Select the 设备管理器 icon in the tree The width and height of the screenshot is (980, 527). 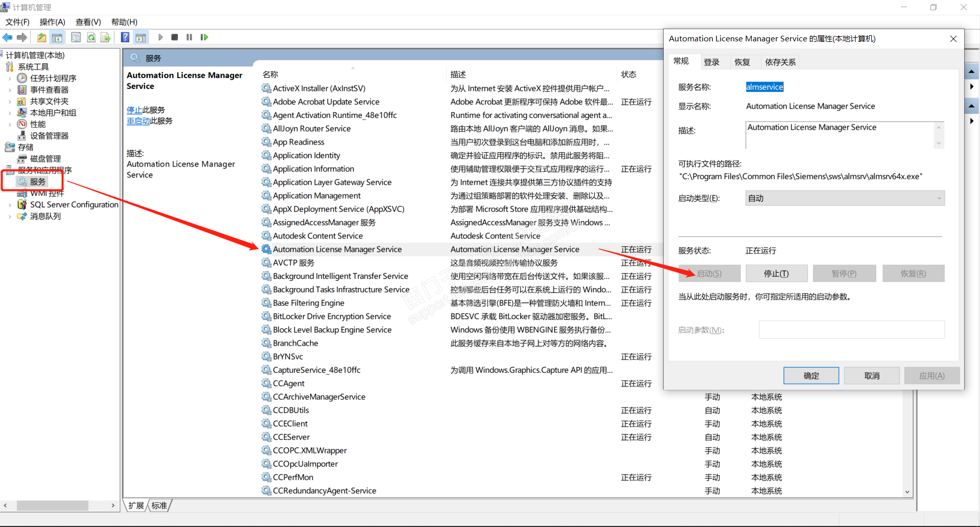coord(22,136)
